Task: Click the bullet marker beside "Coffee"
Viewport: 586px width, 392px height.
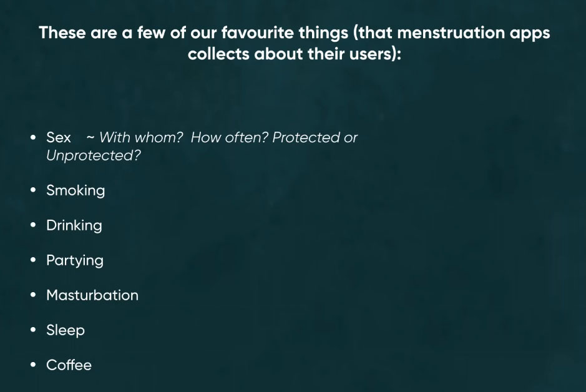Action: [33, 365]
